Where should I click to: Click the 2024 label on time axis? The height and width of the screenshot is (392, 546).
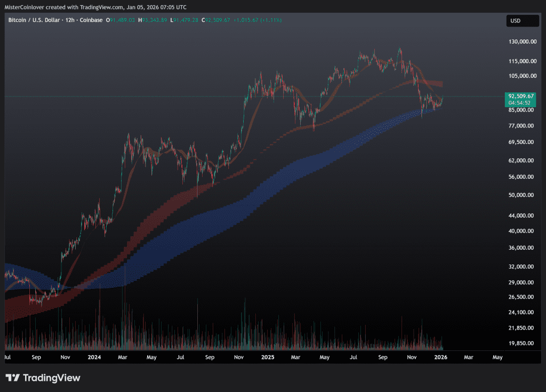click(94, 356)
